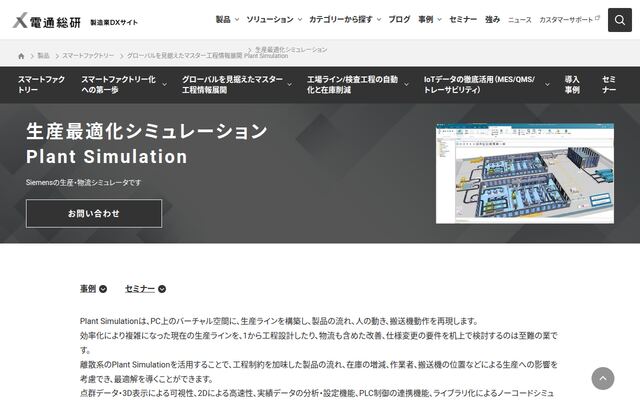Open the ニュース link in header
This screenshot has width=640, height=400.
point(520,20)
